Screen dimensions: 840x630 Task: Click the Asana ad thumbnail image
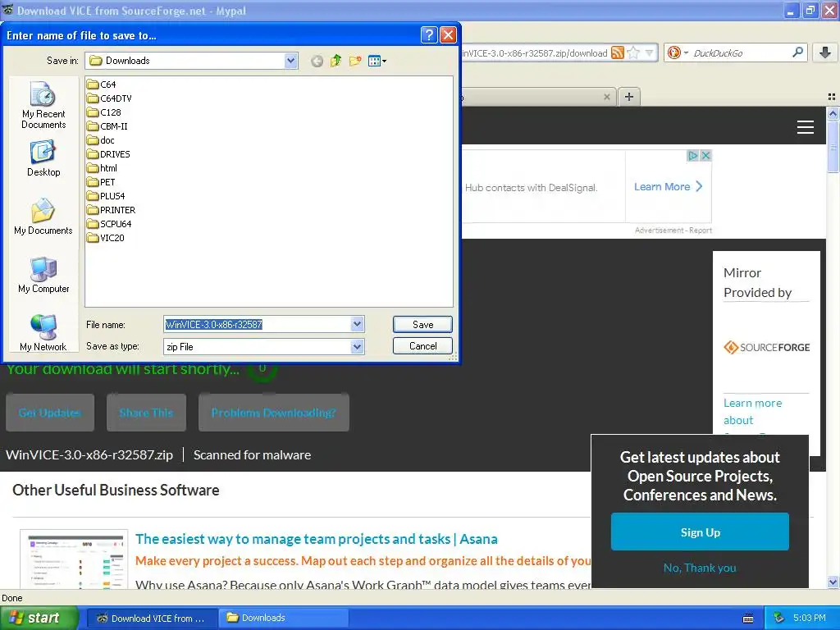pyautogui.click(x=74, y=559)
